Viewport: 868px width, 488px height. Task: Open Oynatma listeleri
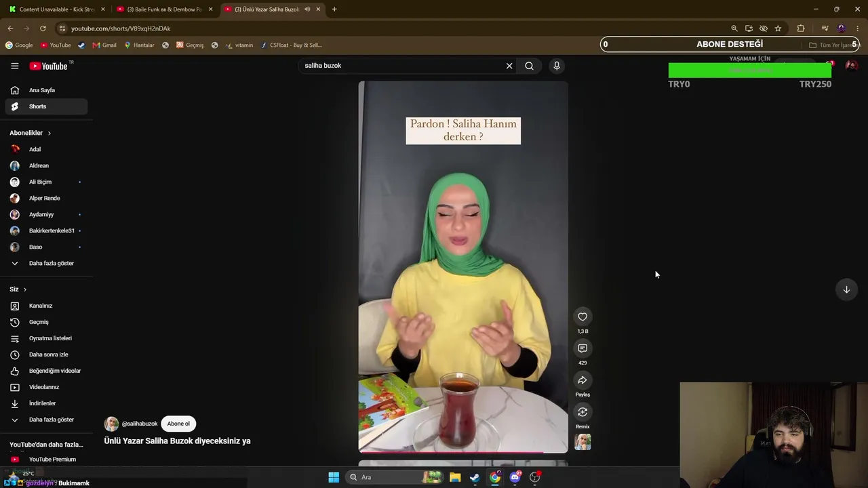46,338
